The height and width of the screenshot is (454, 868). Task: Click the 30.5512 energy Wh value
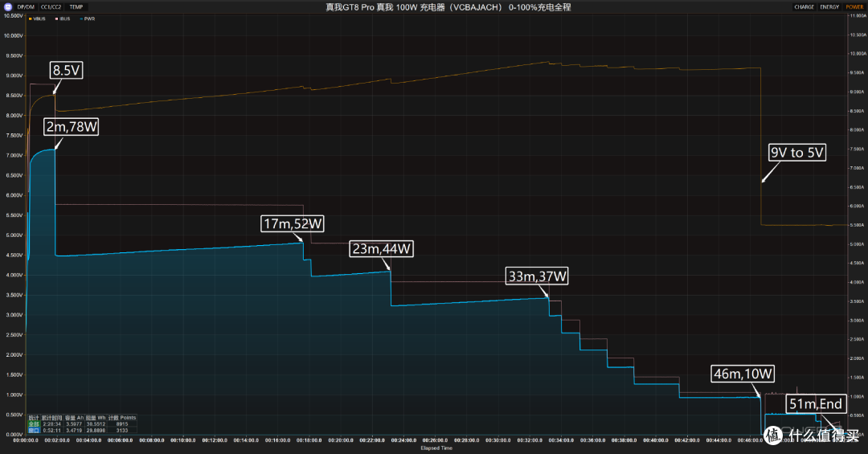point(96,424)
